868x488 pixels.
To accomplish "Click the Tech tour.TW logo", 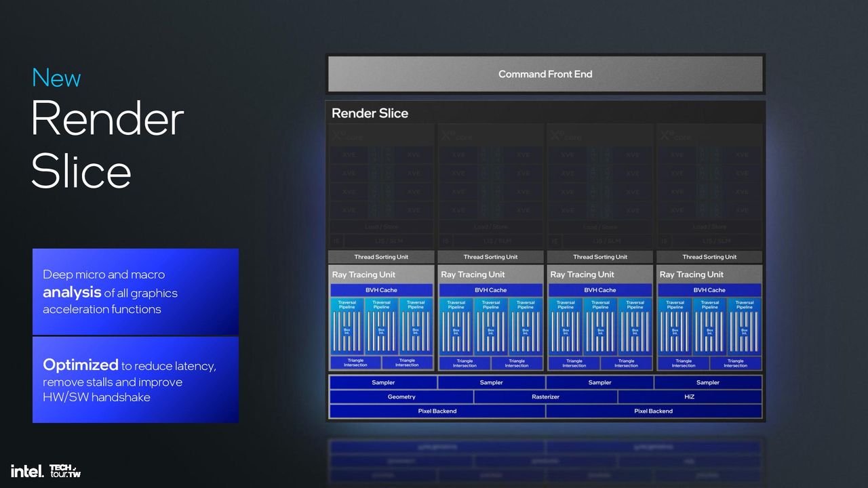I will [x=65, y=470].
